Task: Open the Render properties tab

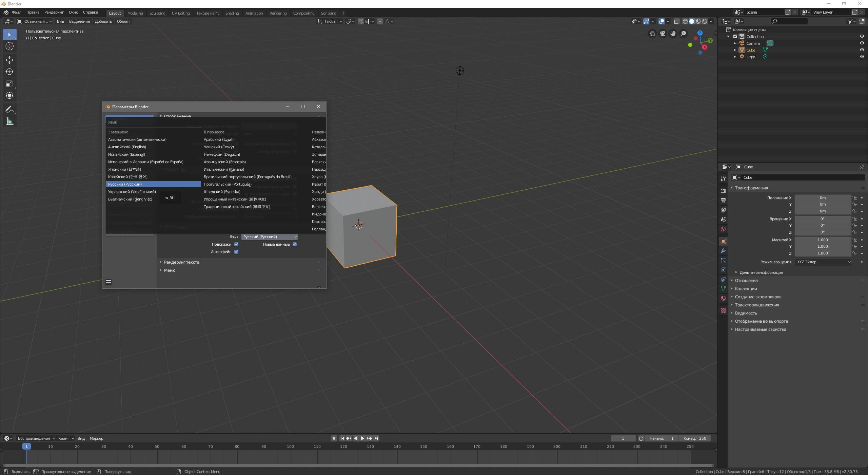Action: [x=723, y=191]
